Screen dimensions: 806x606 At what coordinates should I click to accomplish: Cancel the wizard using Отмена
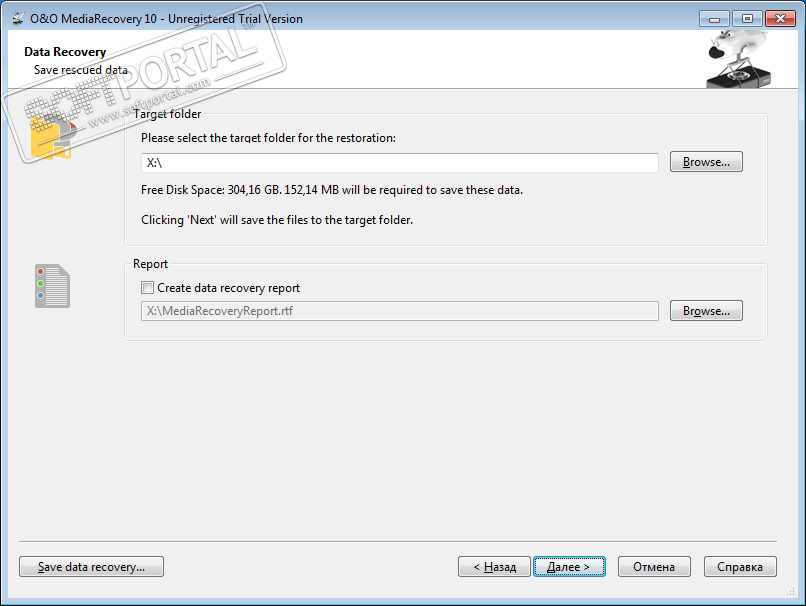pyautogui.click(x=654, y=567)
